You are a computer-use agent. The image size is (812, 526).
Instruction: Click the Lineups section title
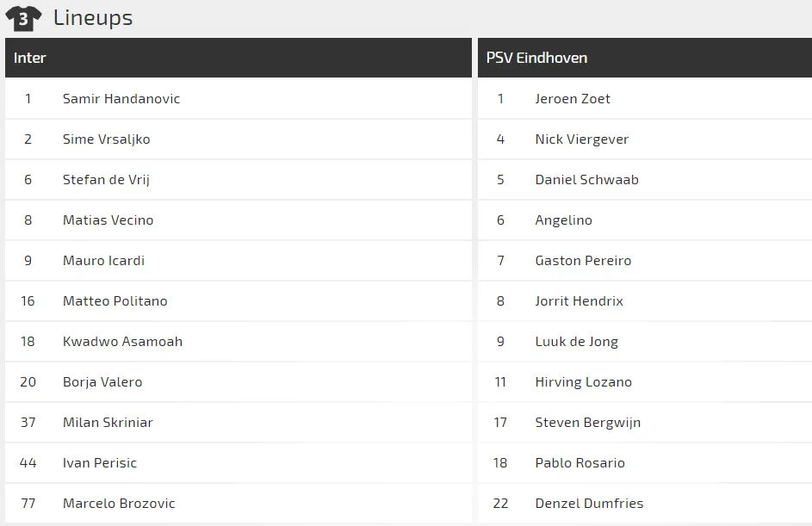pos(93,18)
